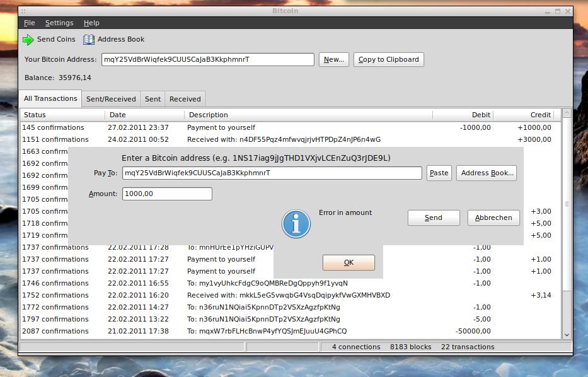The width and height of the screenshot is (588, 377).
Task: Confirm the error with the OK button
Action: click(349, 262)
